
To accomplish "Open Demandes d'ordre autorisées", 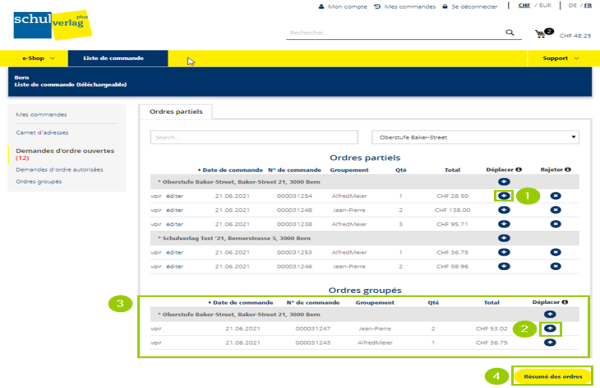I will 59,170.
